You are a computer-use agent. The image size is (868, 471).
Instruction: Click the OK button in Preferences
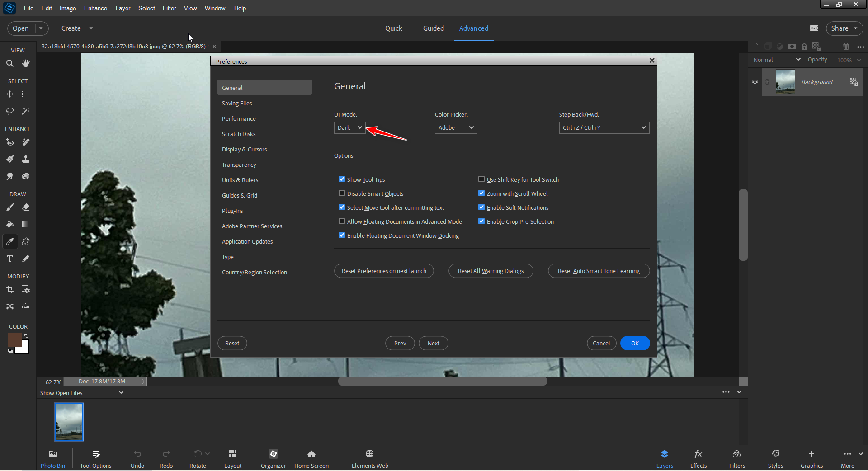tap(635, 343)
